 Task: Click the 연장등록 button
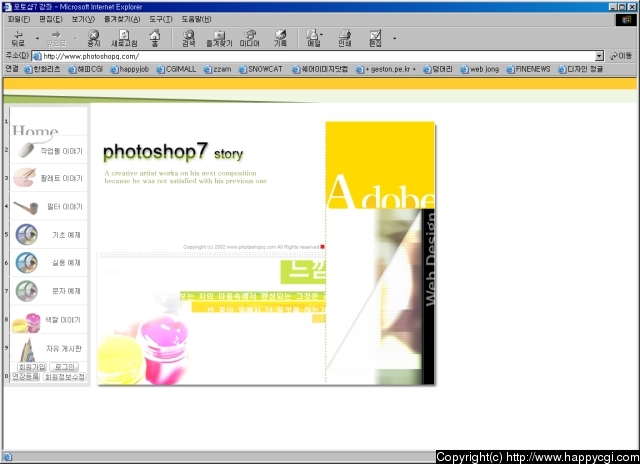(25, 376)
